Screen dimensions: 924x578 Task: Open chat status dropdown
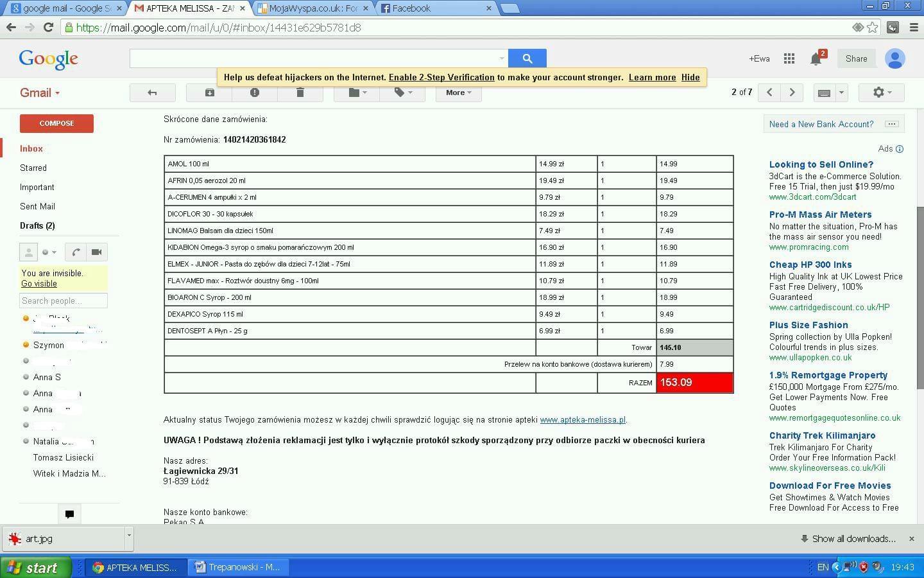(x=49, y=252)
